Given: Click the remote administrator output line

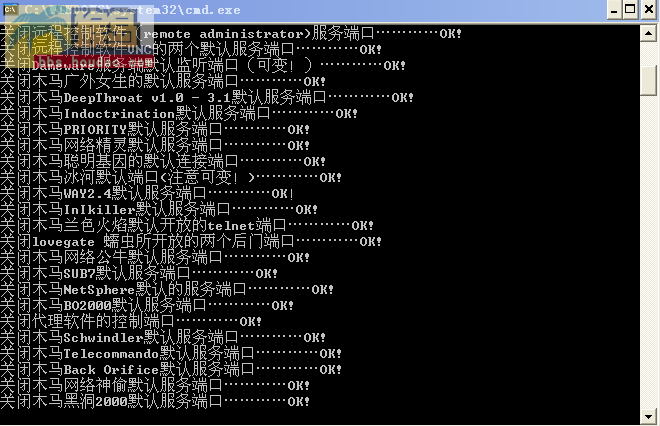Looking at the screenshot, I should pyautogui.click(x=231, y=33).
